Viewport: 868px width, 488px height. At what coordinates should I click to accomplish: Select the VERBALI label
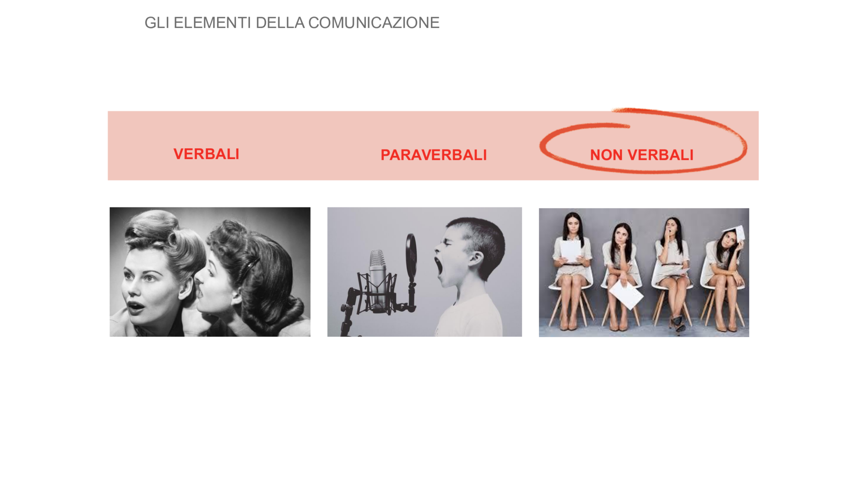pyautogui.click(x=206, y=154)
